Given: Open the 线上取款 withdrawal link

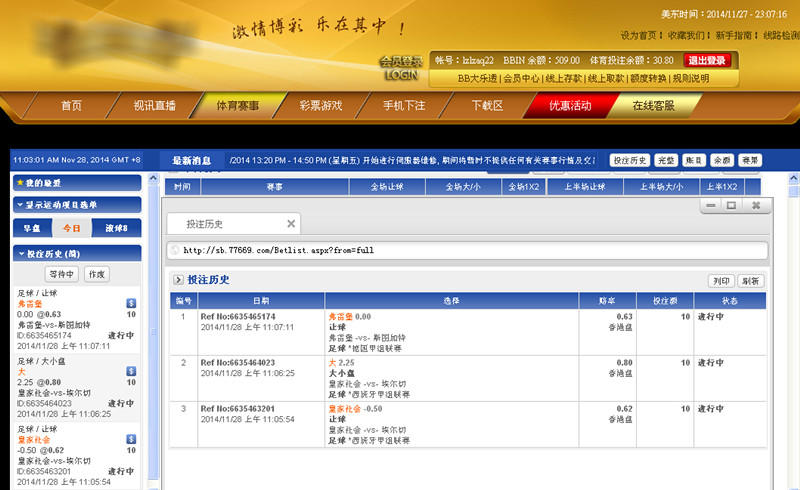Looking at the screenshot, I should coord(606,79).
